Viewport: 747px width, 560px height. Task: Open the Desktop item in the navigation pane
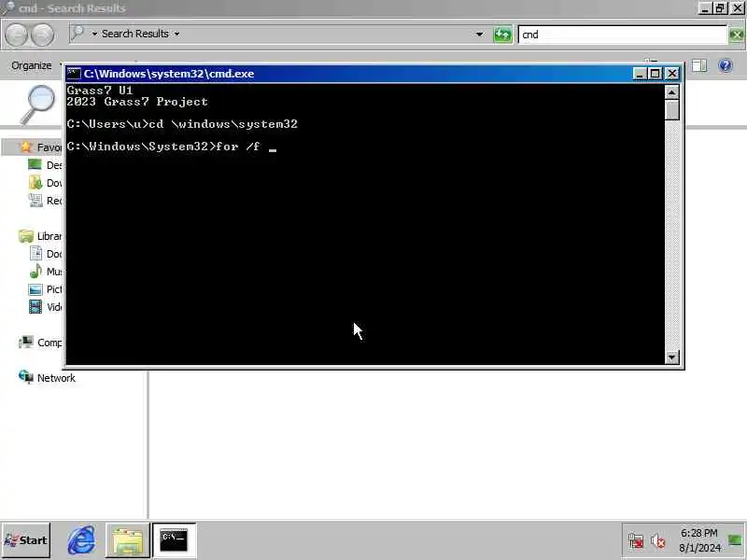pyautogui.click(x=45, y=165)
